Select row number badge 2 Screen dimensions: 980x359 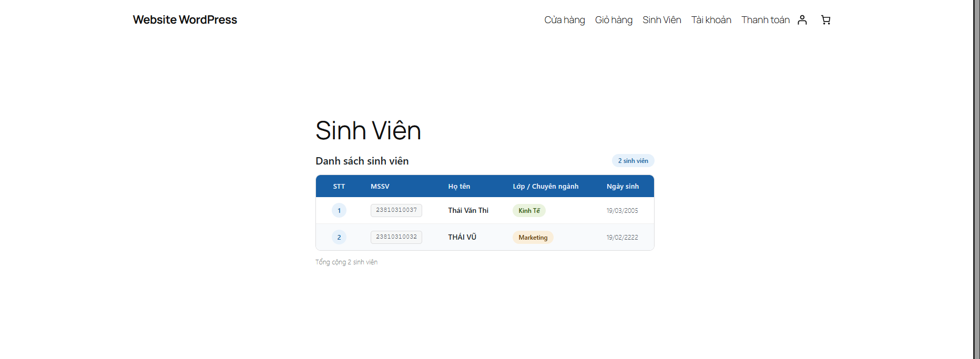coord(339,238)
